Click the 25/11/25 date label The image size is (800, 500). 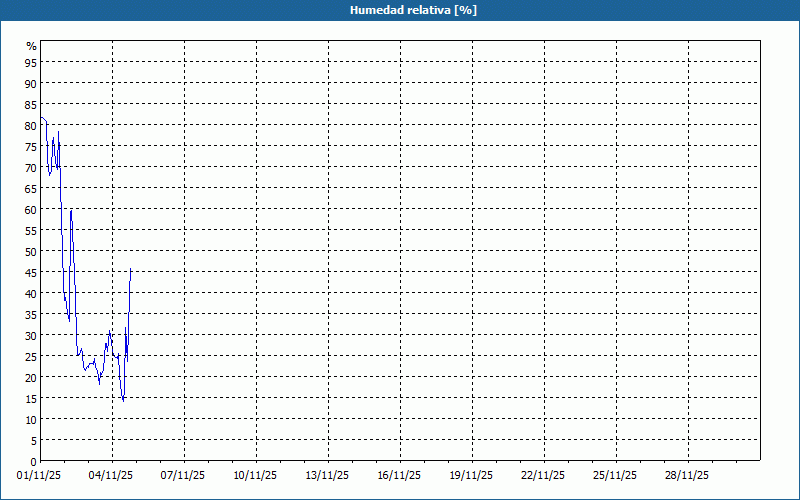coord(615,476)
